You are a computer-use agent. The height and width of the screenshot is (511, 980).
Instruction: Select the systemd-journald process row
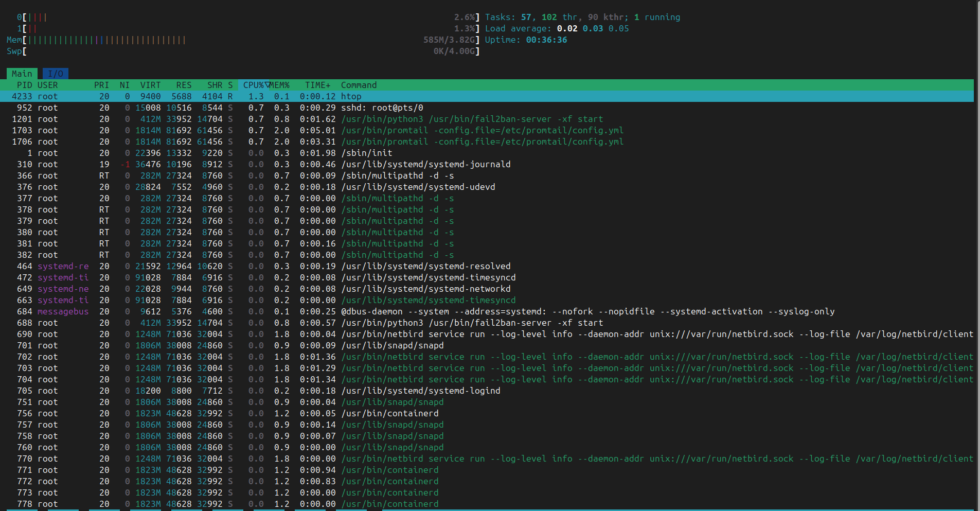[x=487, y=164]
